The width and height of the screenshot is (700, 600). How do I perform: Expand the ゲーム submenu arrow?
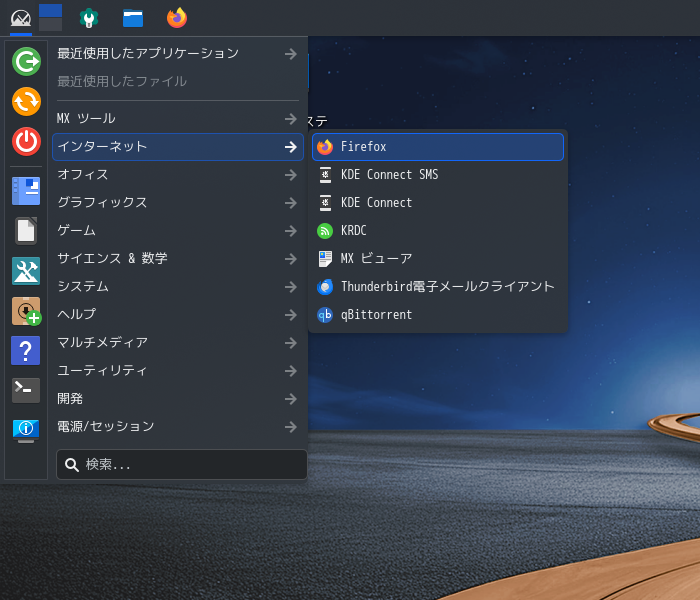click(291, 231)
